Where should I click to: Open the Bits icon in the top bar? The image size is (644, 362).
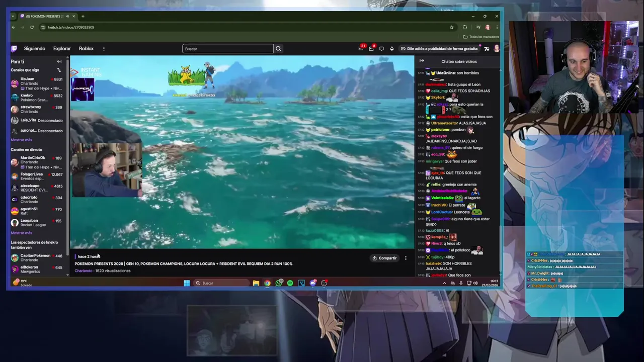click(x=392, y=49)
